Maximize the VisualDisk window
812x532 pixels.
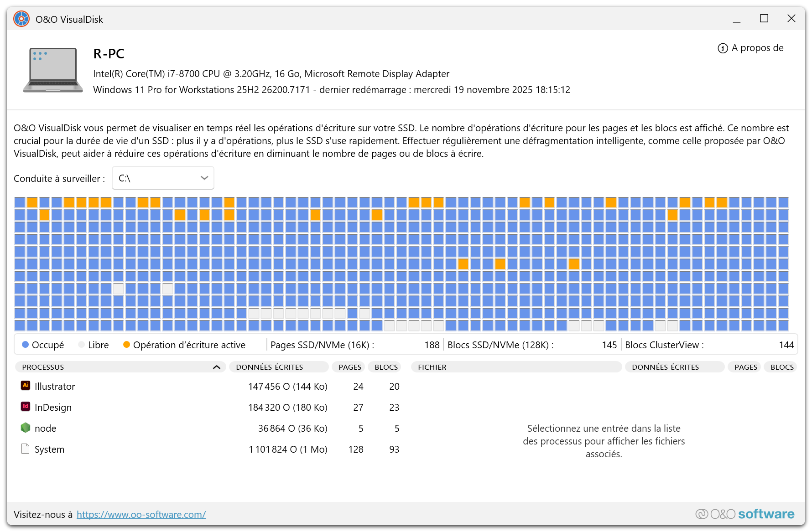pos(764,19)
